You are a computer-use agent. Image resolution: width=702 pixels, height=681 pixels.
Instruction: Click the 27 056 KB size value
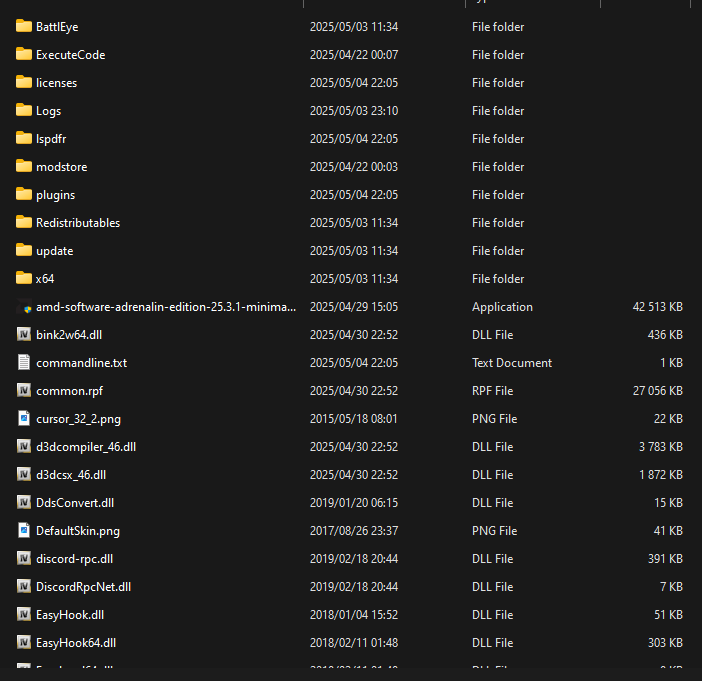pyautogui.click(x=658, y=390)
